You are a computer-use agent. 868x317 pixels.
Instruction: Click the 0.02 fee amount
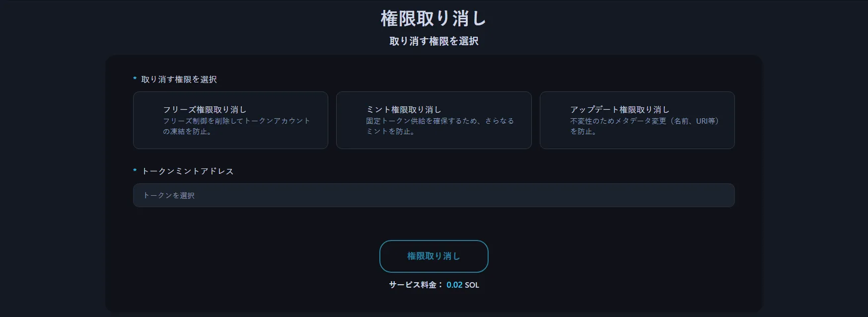(x=454, y=285)
